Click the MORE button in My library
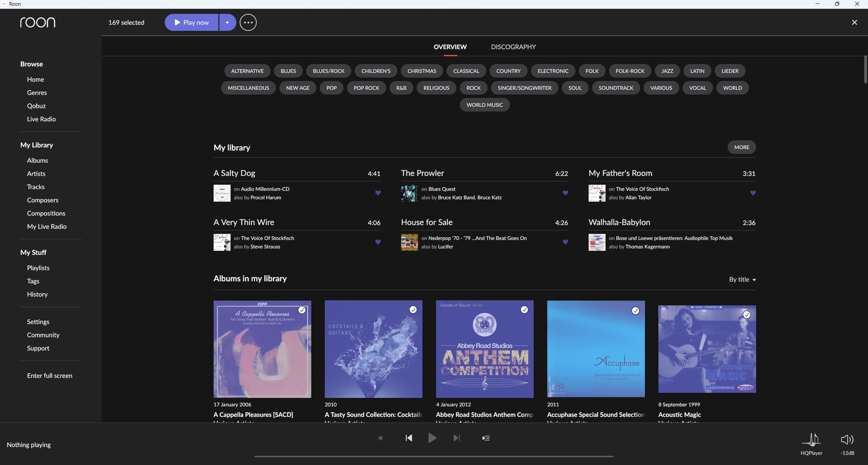Image resolution: width=868 pixels, height=465 pixels. click(x=741, y=147)
